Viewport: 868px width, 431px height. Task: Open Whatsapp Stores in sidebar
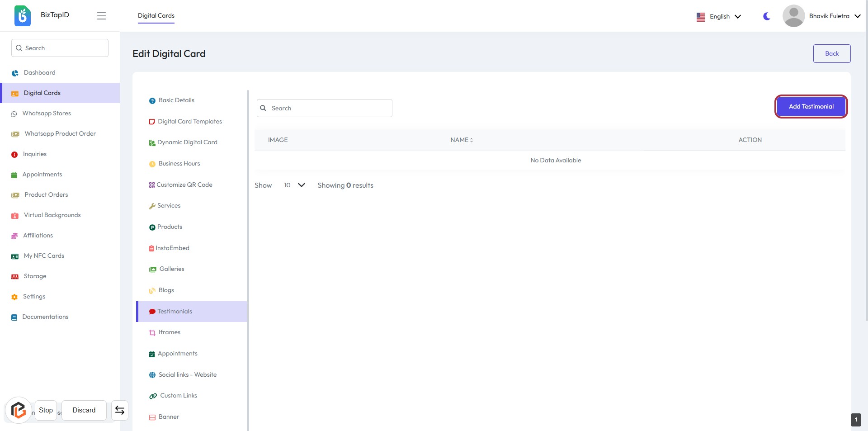pyautogui.click(x=47, y=114)
